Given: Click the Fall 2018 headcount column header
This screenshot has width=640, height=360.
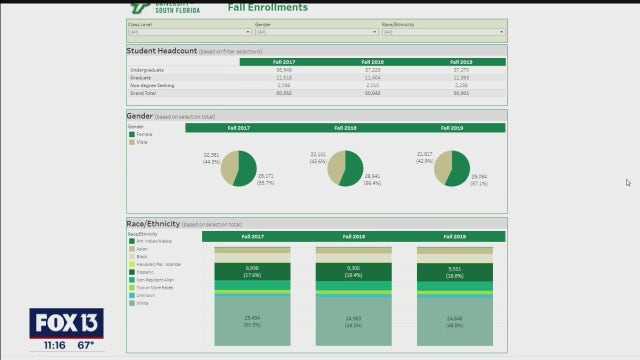Looking at the screenshot, I should click(373, 62).
